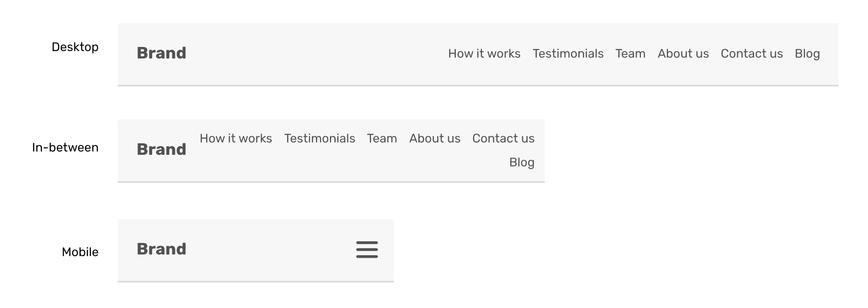Click Contact us in the in-between navbar
The width and height of the screenshot is (868, 308).
pyautogui.click(x=503, y=138)
